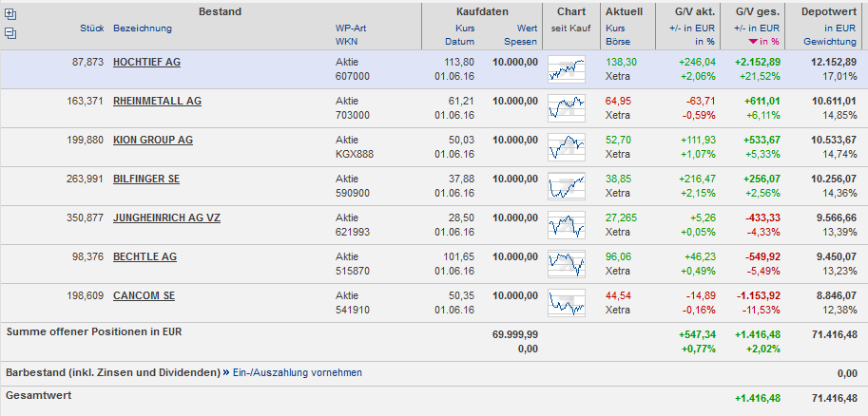Sort by the Bezeichnung column header
Viewport: 868px width, 416px height.
click(143, 28)
